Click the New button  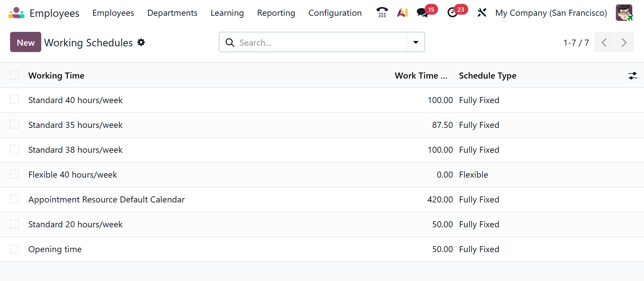25,42
